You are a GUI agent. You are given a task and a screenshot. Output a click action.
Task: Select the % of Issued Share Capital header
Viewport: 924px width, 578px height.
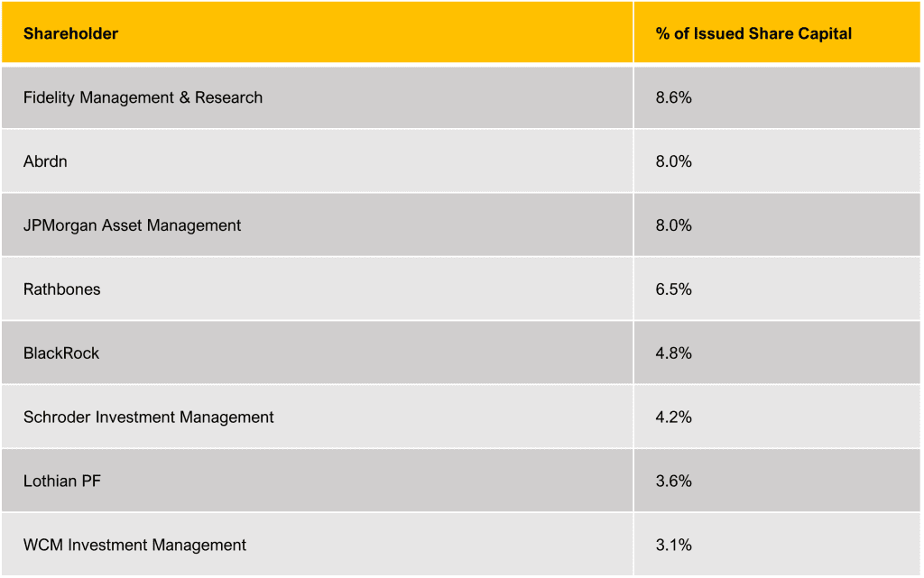(753, 34)
